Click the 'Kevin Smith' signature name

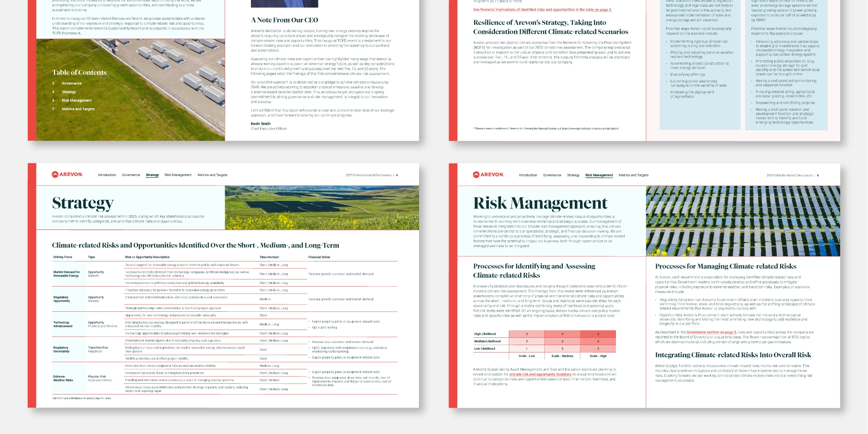coord(261,124)
